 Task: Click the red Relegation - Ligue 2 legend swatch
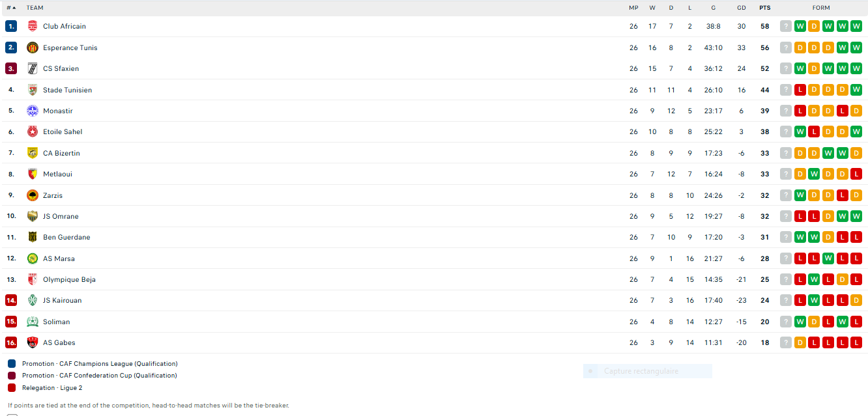click(x=12, y=387)
